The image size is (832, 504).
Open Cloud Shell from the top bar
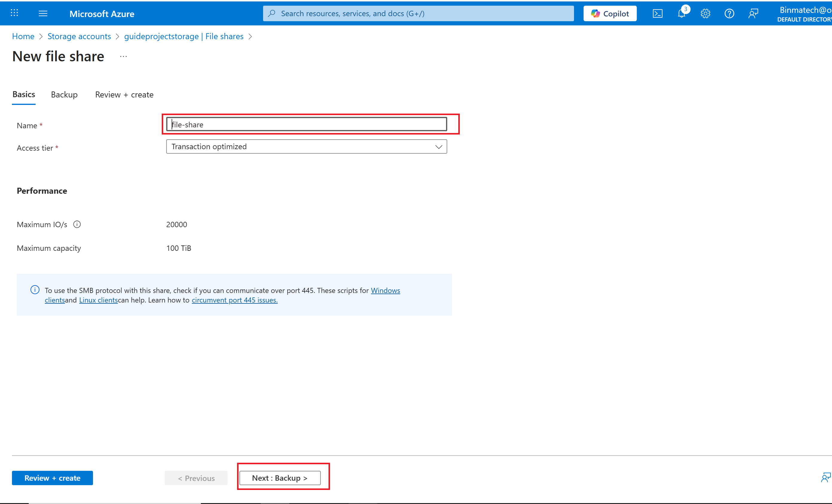pyautogui.click(x=657, y=13)
